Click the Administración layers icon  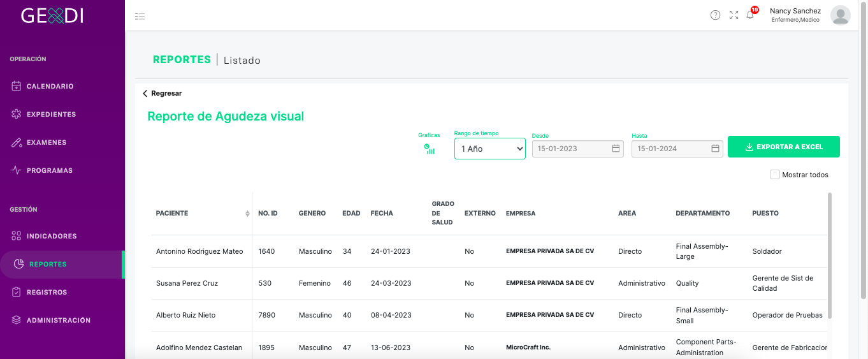[17, 320]
